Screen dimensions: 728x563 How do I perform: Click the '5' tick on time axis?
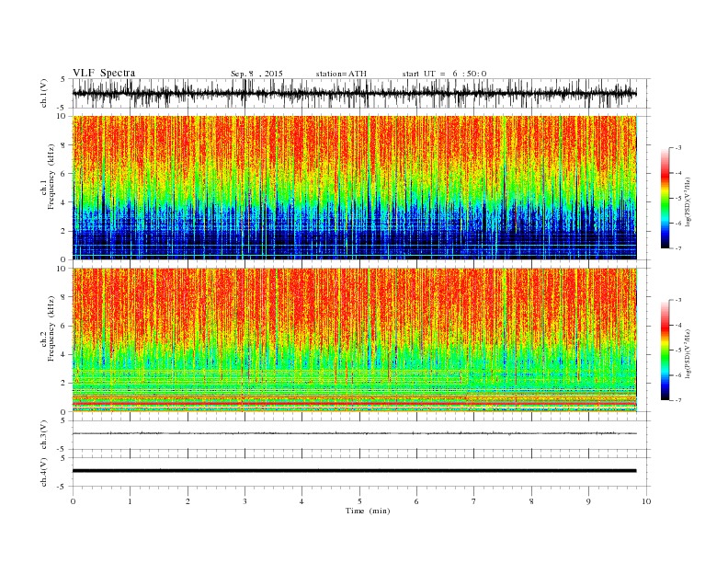(x=359, y=501)
